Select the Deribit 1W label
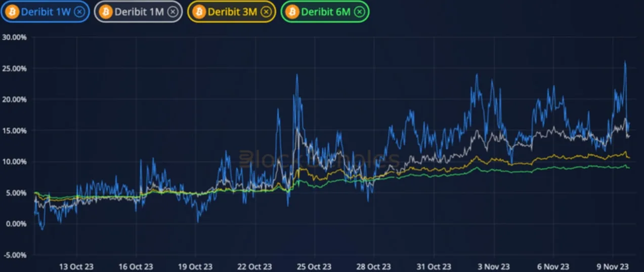644x272 pixels. pos(46,12)
